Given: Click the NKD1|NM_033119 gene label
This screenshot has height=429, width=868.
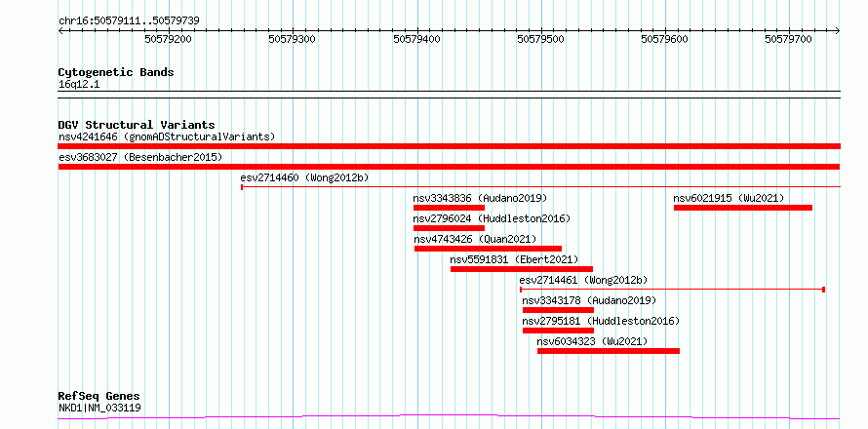Looking at the screenshot, I should coord(99,409).
